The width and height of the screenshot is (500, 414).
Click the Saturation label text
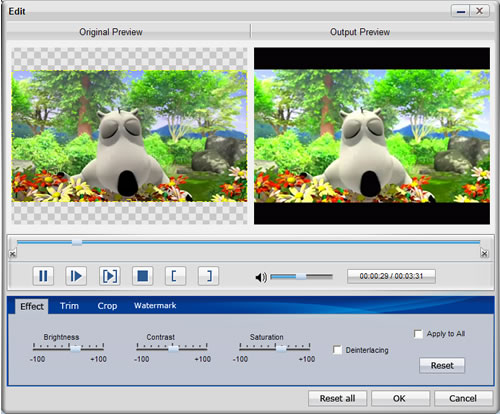[x=266, y=337]
